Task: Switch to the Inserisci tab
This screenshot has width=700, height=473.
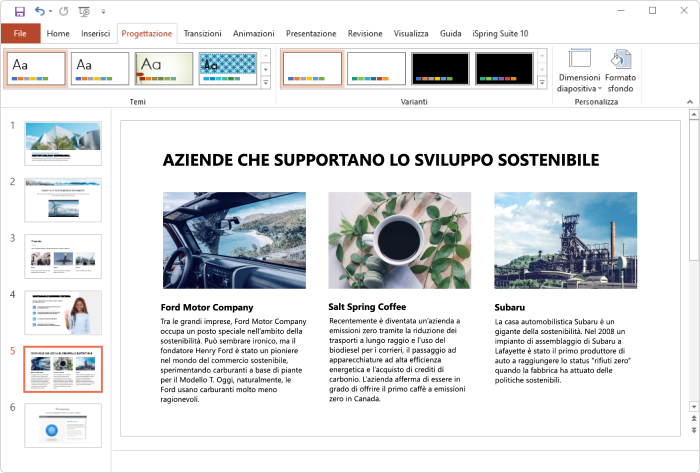Action: tap(96, 33)
